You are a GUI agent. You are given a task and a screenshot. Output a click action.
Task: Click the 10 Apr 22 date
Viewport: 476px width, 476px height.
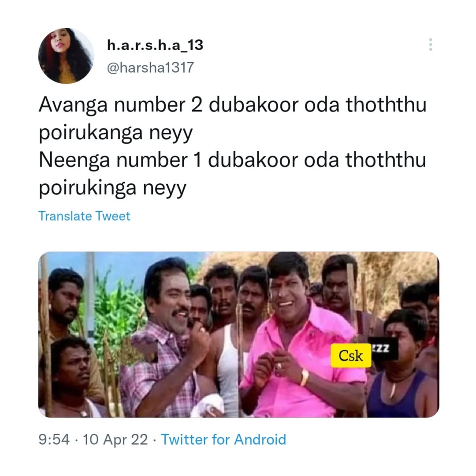pos(115,439)
